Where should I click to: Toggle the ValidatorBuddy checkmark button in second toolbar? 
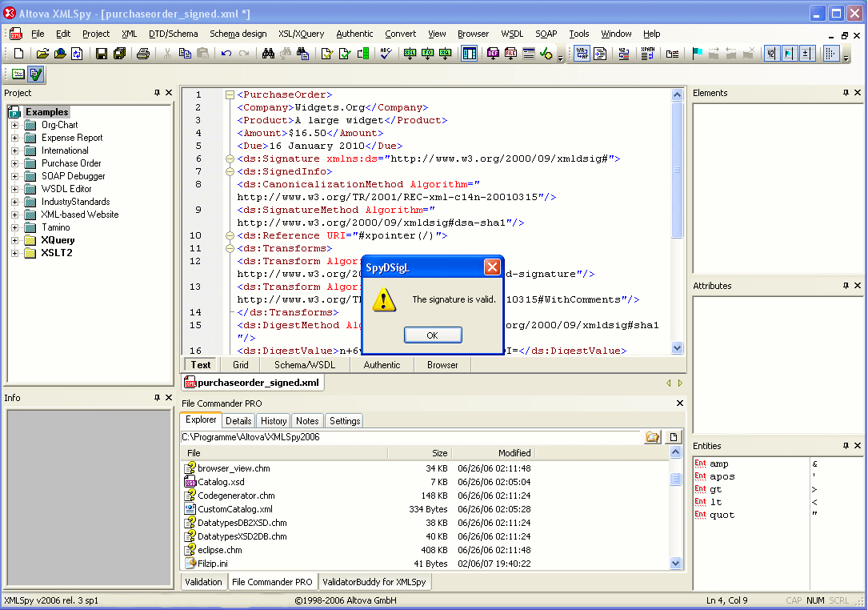tap(36, 74)
